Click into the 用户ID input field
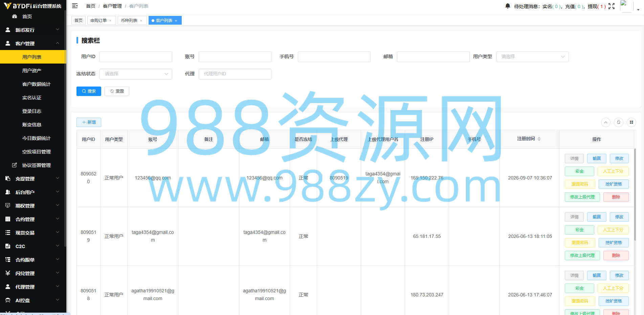644x315 pixels. click(136, 57)
